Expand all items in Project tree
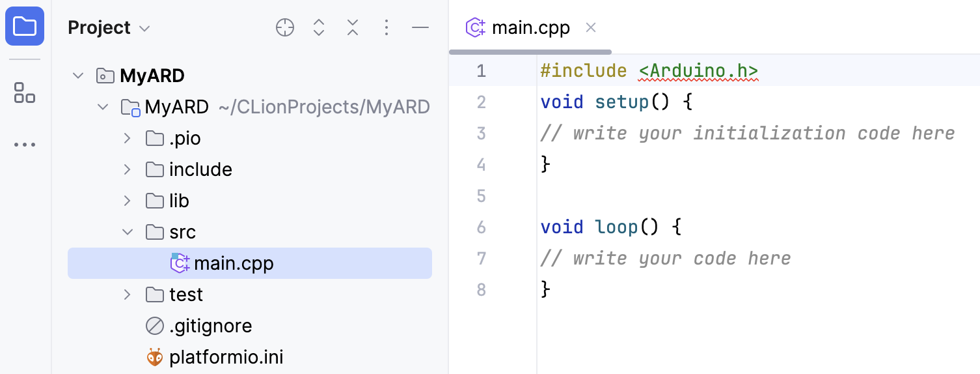The image size is (980, 374). [x=319, y=27]
